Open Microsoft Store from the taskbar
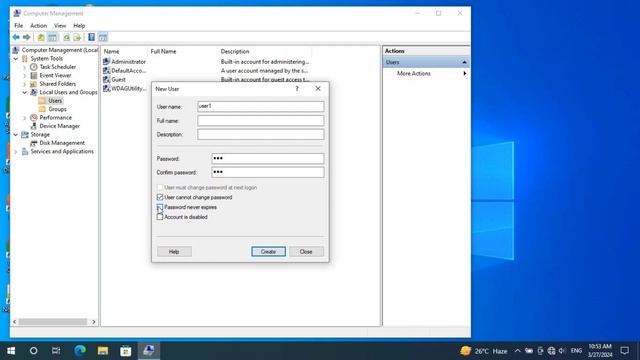 coord(126,351)
